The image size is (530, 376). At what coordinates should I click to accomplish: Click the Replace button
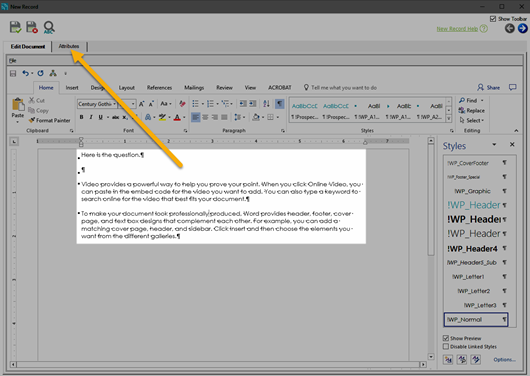pos(472,111)
